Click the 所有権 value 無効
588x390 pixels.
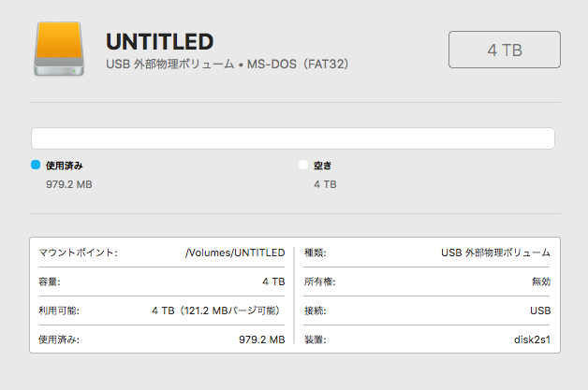[541, 282]
